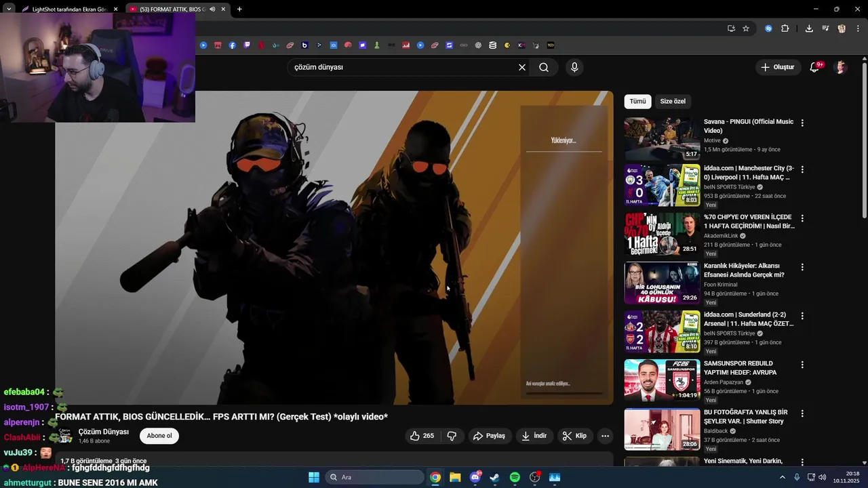Switch to the FORMAT ATTIK YouTube tab

coord(172,9)
